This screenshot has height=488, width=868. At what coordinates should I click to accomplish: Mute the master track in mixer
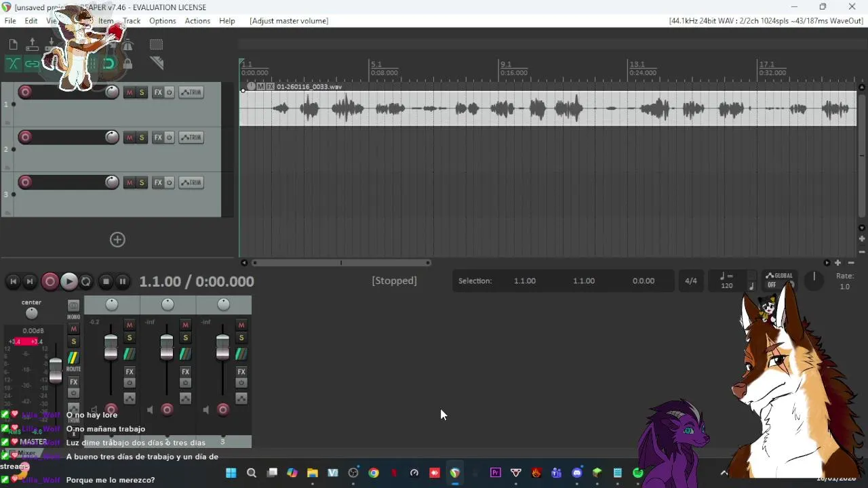pyautogui.click(x=73, y=329)
